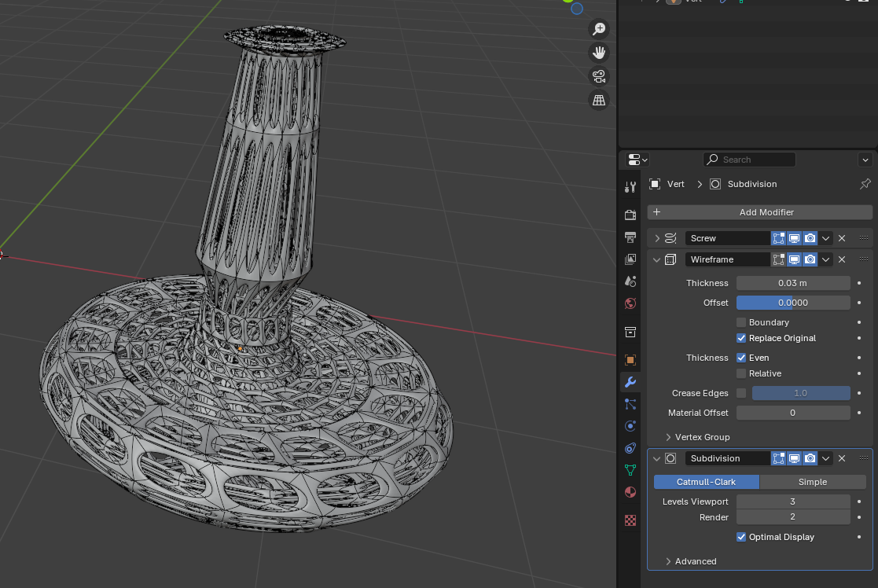This screenshot has width=878, height=588.
Task: Switch perspective/orthographic grid icon
Action: click(599, 101)
